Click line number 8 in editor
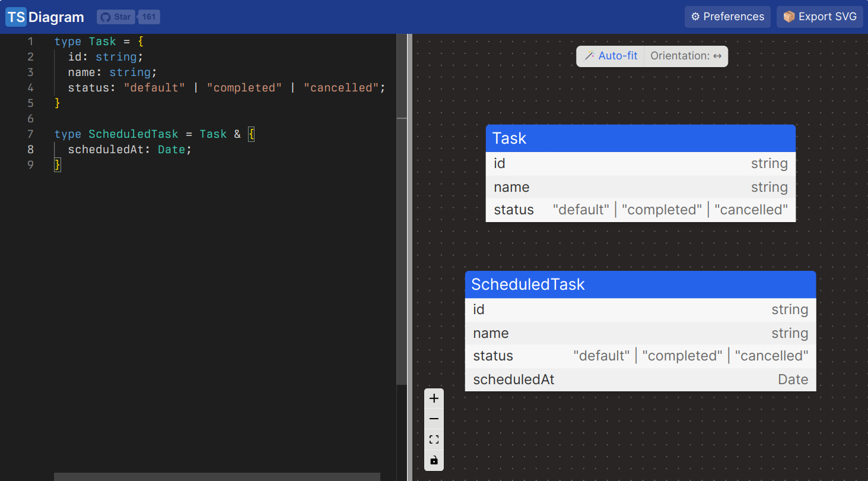868x481 pixels. tap(30, 150)
